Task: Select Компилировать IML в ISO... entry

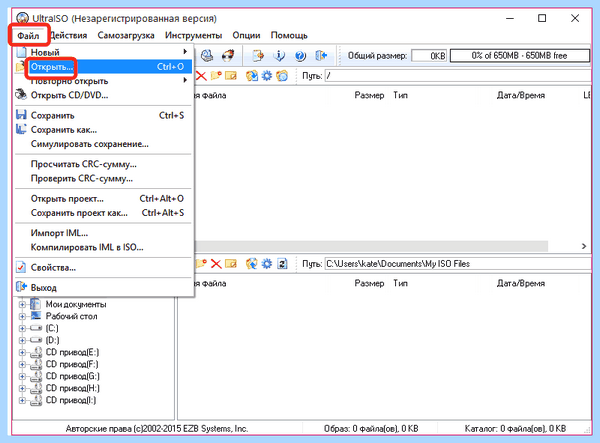Action: [x=103, y=247]
